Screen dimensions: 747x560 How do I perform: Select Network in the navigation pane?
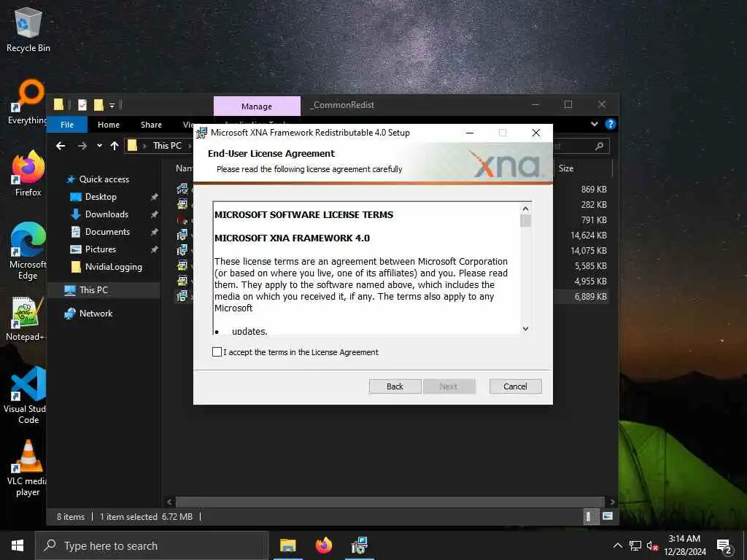96,314
